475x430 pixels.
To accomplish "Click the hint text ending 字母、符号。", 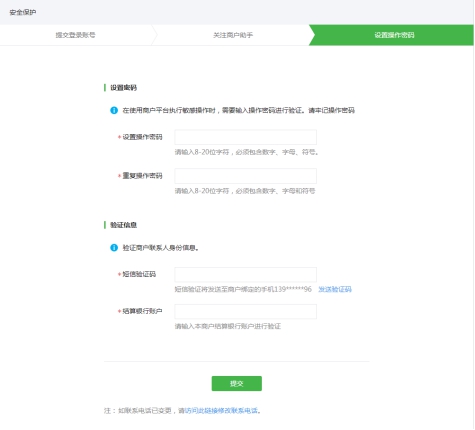I will pyautogui.click(x=247, y=152).
